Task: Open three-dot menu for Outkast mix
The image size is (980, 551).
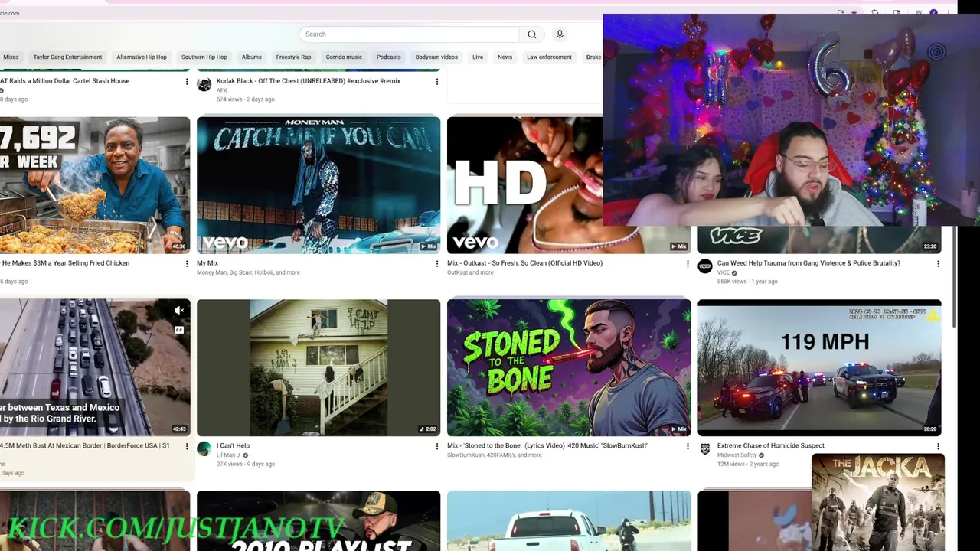Action: (x=688, y=263)
